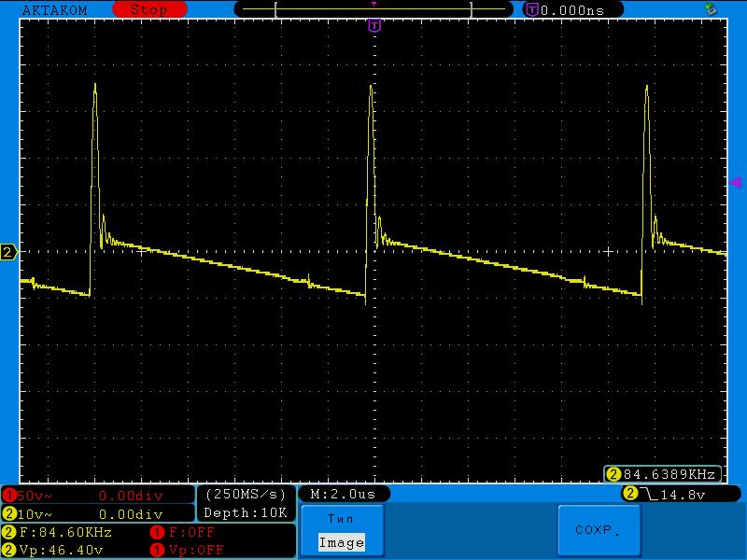Click the yellow channel 2 ground marker at left
Image resolution: width=747 pixels, height=560 pixels.
tap(8, 252)
